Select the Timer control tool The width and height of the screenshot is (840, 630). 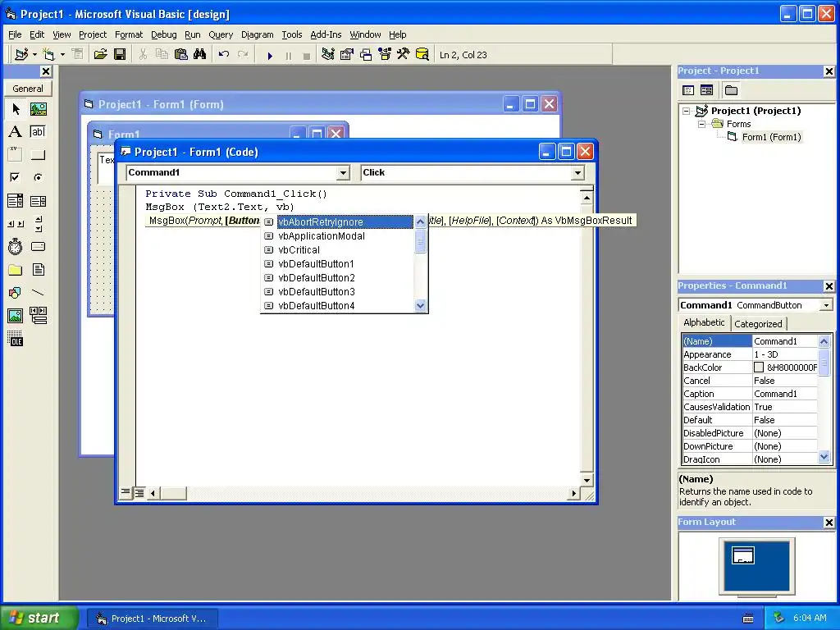[x=16, y=247]
